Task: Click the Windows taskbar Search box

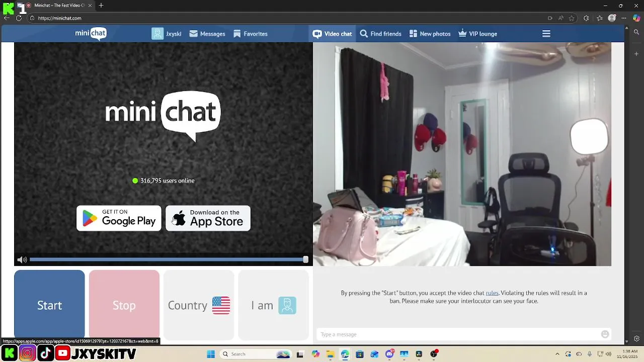Action: pos(256,354)
